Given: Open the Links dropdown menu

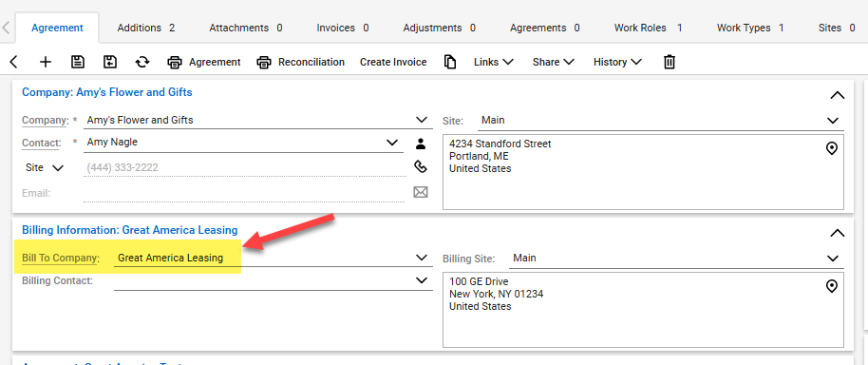Looking at the screenshot, I should (x=494, y=62).
